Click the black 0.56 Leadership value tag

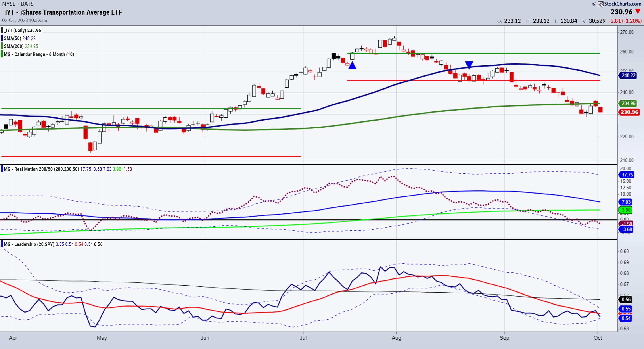[x=626, y=299]
